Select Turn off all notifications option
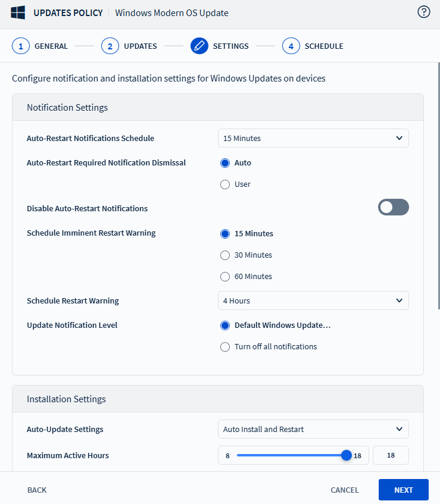This screenshot has height=504, width=440. click(x=225, y=347)
